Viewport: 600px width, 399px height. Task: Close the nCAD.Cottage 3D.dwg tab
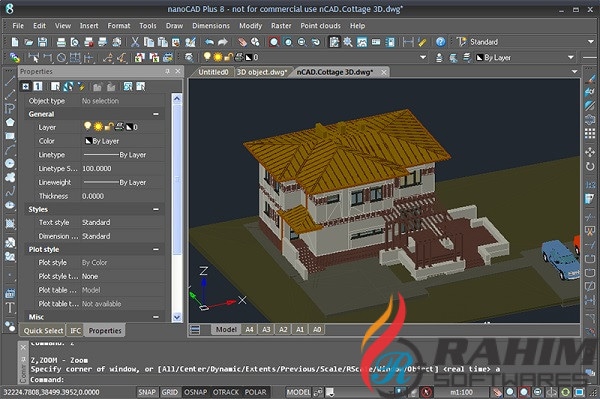384,72
